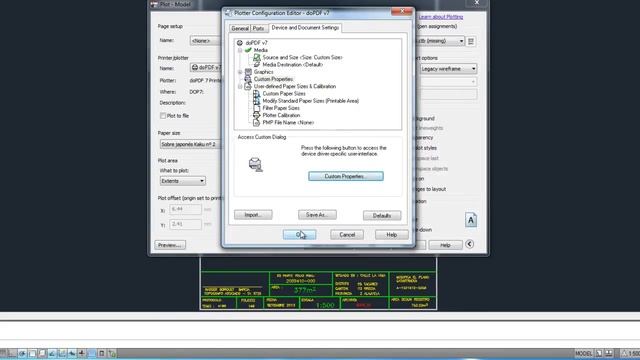
Task: Select Modify Standard Paper Sizes entry
Action: (310, 101)
